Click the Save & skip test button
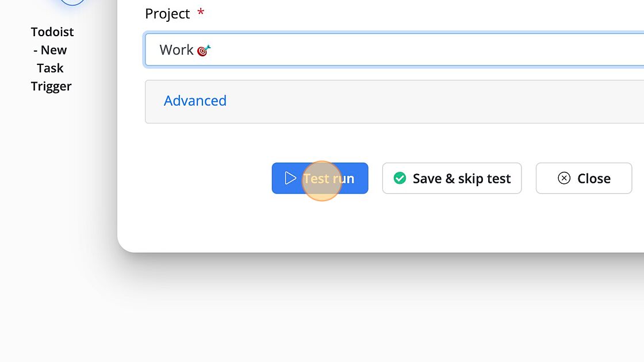The height and width of the screenshot is (362, 644). [x=452, y=178]
